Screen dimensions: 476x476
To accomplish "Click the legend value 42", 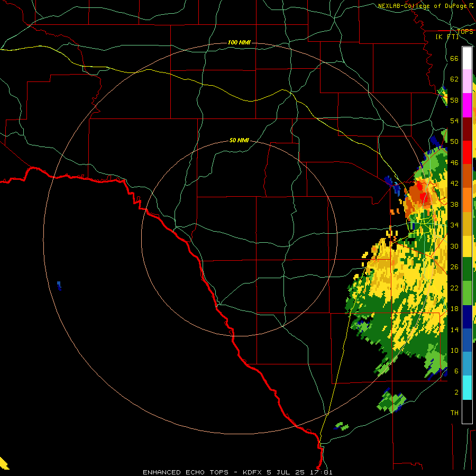I will pos(454,184).
